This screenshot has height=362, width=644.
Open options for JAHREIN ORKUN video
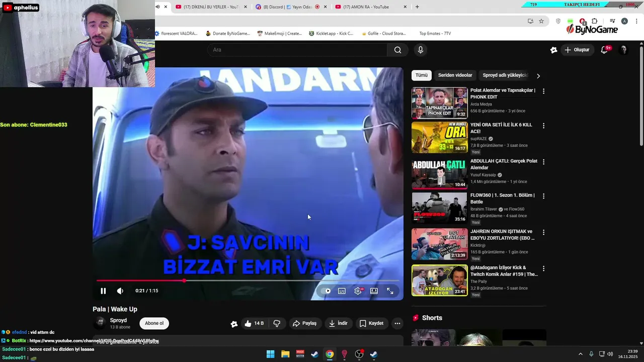[543, 232]
